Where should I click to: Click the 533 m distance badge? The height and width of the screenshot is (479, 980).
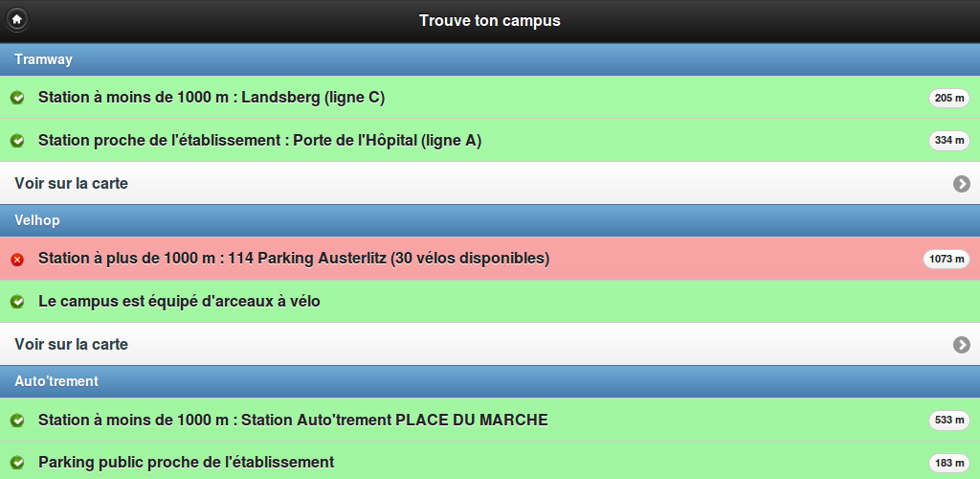click(x=948, y=421)
